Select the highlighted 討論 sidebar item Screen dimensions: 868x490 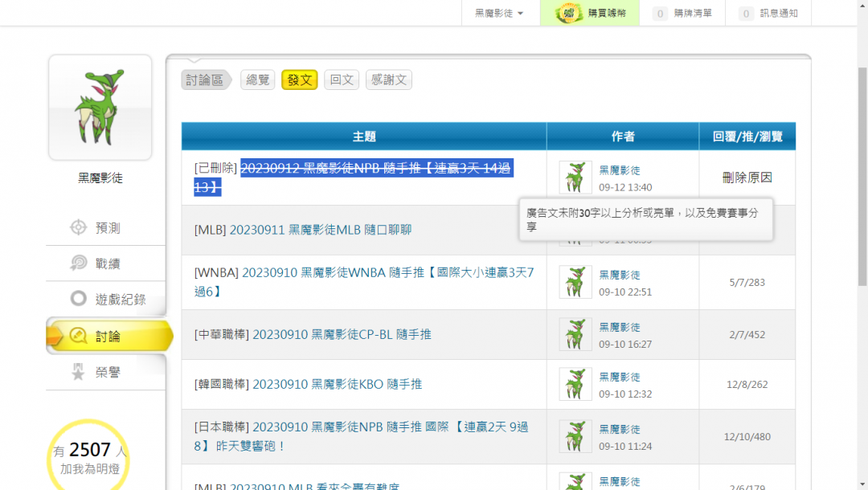click(x=109, y=336)
